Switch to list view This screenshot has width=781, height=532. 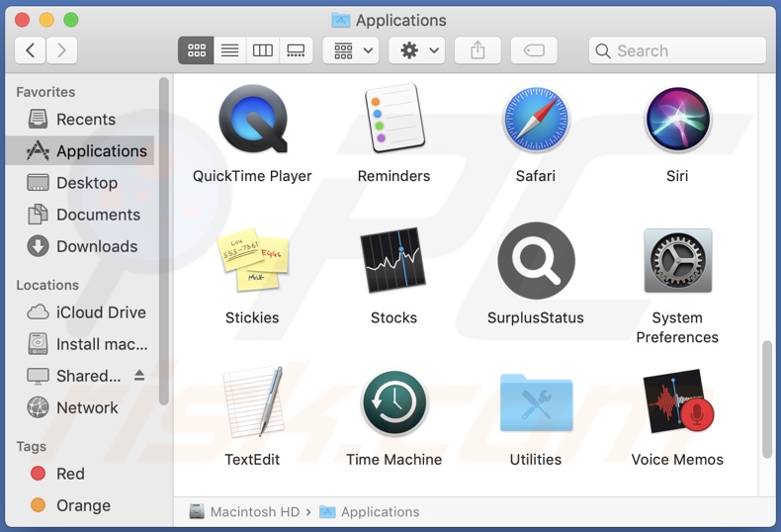tap(229, 50)
